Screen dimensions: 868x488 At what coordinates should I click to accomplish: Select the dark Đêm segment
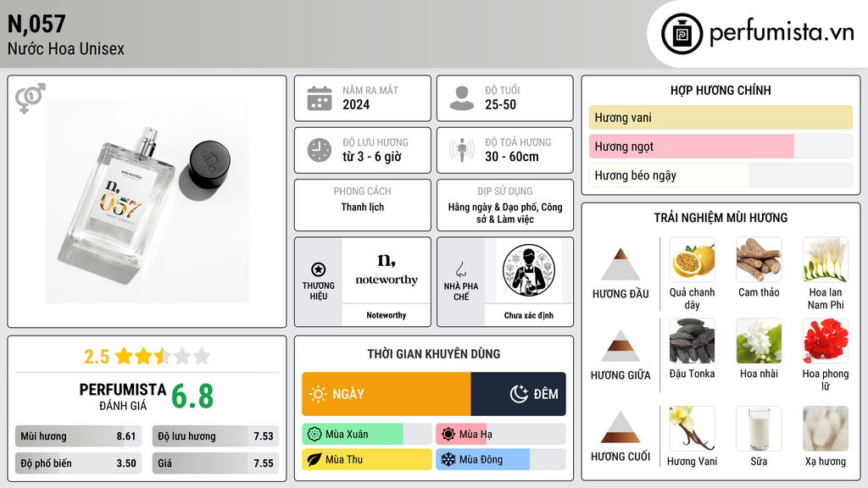519,394
